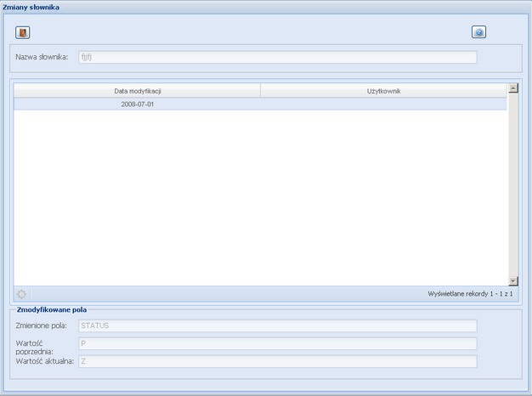Open help using the question mark icon
This screenshot has height=396, width=532.
coord(478,32)
